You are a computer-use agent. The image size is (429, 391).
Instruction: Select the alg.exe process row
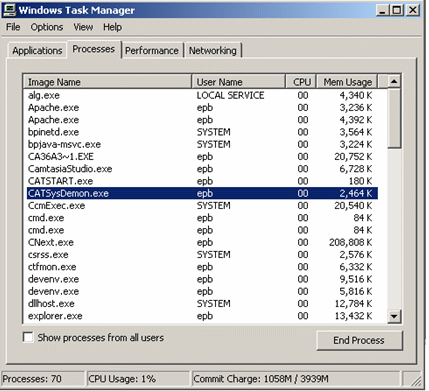[x=202, y=95]
